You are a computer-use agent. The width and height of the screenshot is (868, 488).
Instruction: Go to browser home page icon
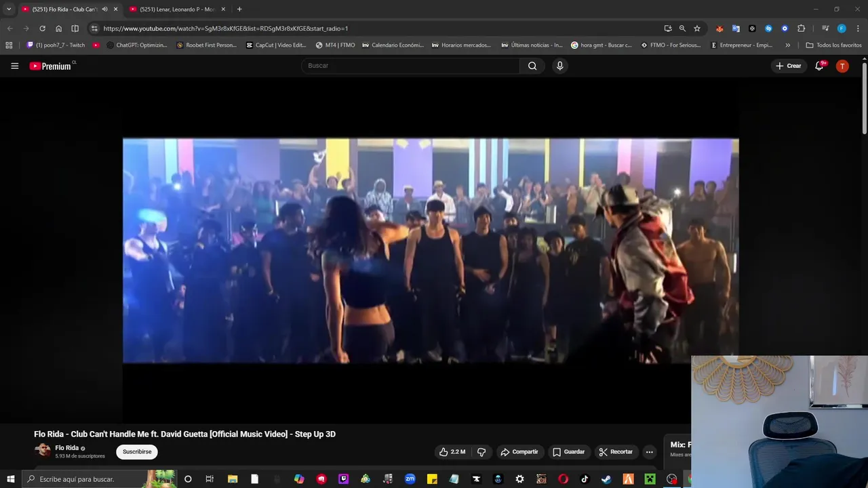(58, 28)
